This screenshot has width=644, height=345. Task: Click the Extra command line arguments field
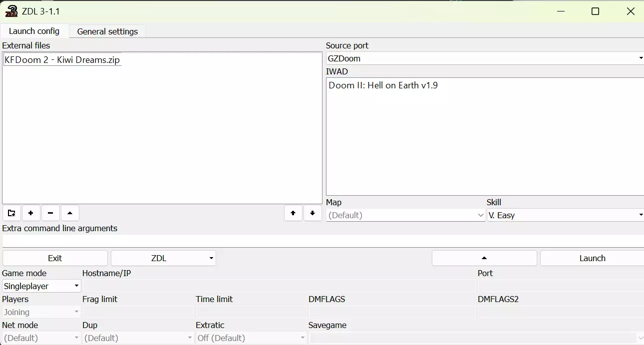323,241
